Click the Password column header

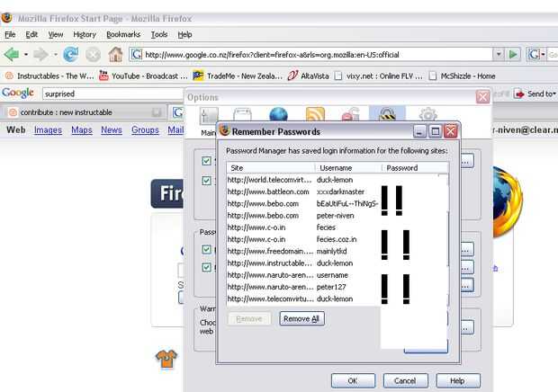pyautogui.click(x=415, y=168)
